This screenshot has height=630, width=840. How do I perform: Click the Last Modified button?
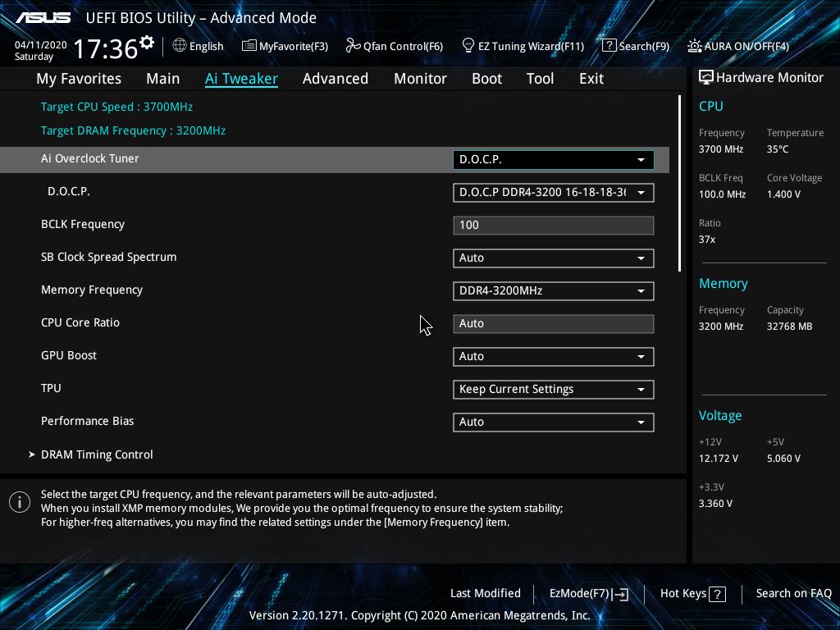486,593
